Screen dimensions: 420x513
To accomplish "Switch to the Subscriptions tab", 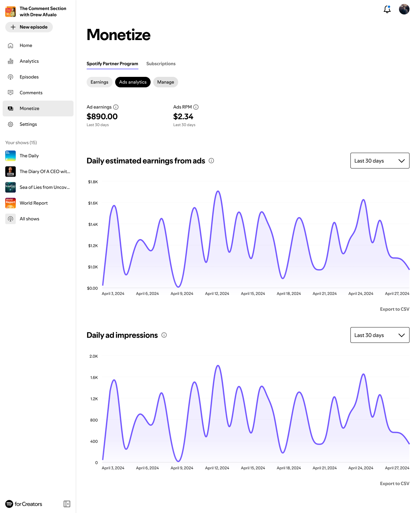I will pyautogui.click(x=161, y=64).
